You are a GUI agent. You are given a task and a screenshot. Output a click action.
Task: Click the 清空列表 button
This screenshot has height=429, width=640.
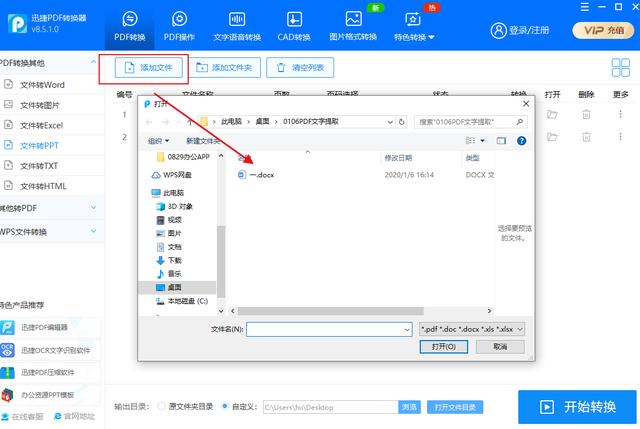[300, 67]
